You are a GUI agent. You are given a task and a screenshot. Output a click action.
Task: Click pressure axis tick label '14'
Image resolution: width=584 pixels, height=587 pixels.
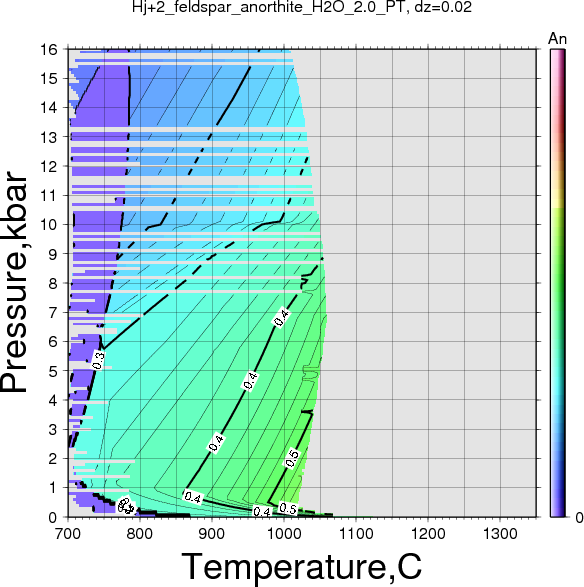pos(49,108)
